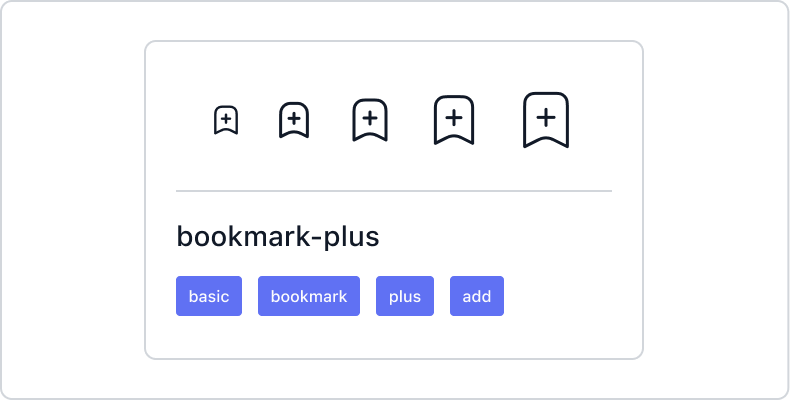Click the "add" tag

(x=477, y=296)
